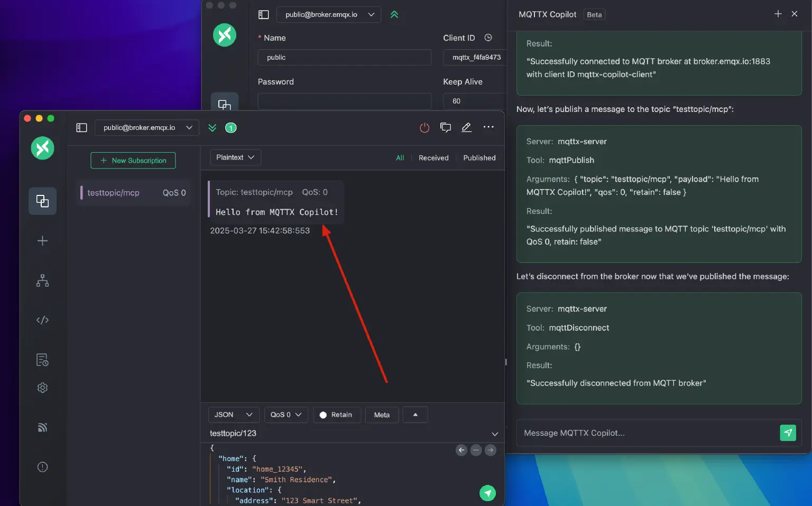Screen dimensions: 812x506
Task: Click the green send payload button
Action: pos(487,493)
